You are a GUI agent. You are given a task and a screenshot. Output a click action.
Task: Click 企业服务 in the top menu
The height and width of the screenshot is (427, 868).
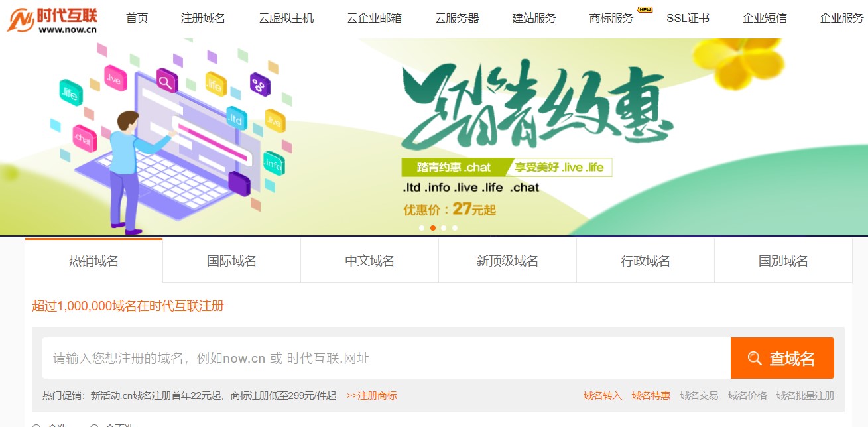point(841,19)
